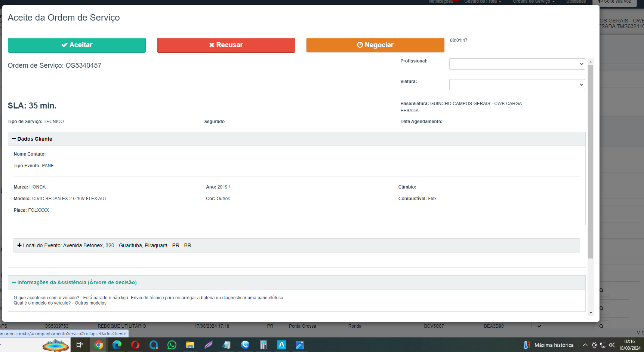Open the blue A app on taskbar

pos(282,345)
